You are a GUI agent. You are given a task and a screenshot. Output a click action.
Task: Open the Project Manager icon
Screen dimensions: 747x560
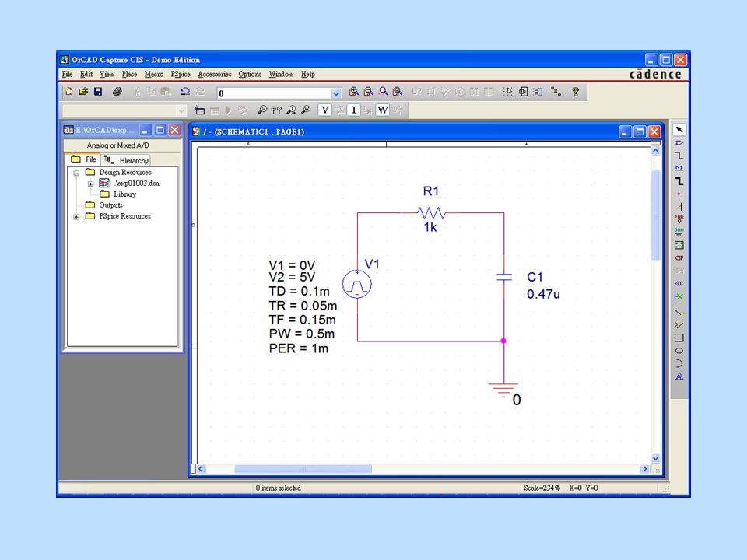(556, 92)
